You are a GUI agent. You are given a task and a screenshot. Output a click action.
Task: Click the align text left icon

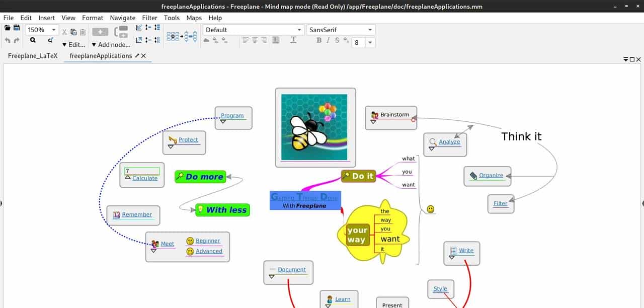click(246, 40)
